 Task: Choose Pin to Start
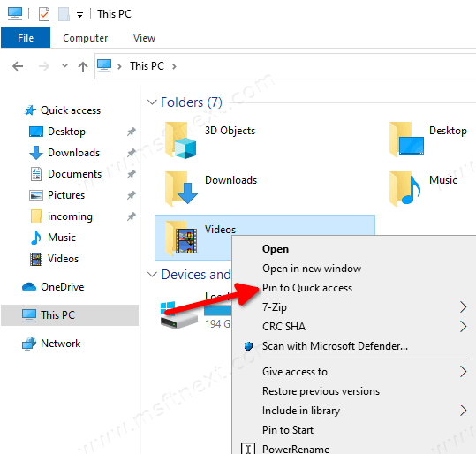click(x=288, y=429)
